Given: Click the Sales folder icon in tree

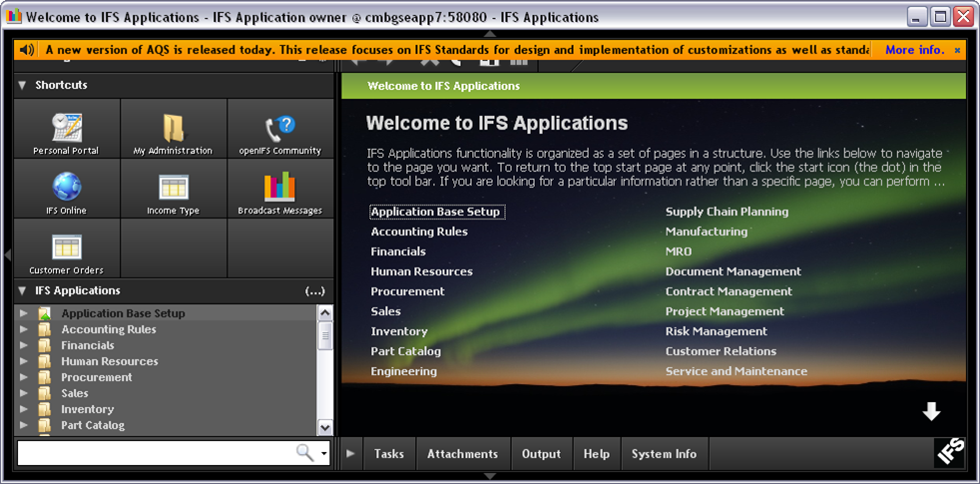Looking at the screenshot, I should tap(44, 393).
